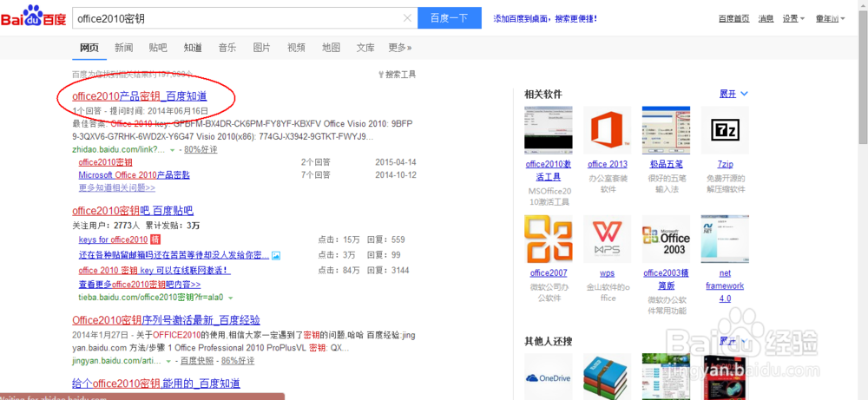Click image icon beside 还在各种贴留邮箱码 post
868x400 pixels.
click(276, 256)
